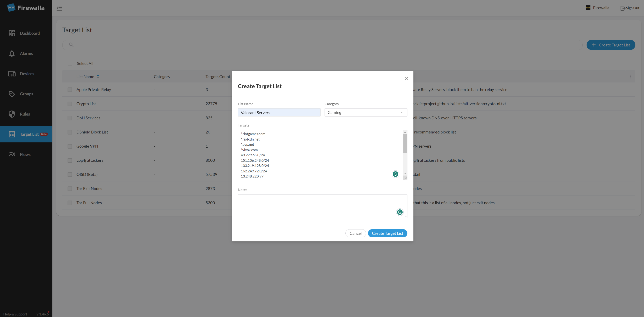The image size is (644, 317).
Task: Check the Tor Full Nodes row checkbox
Action: pyautogui.click(x=70, y=203)
